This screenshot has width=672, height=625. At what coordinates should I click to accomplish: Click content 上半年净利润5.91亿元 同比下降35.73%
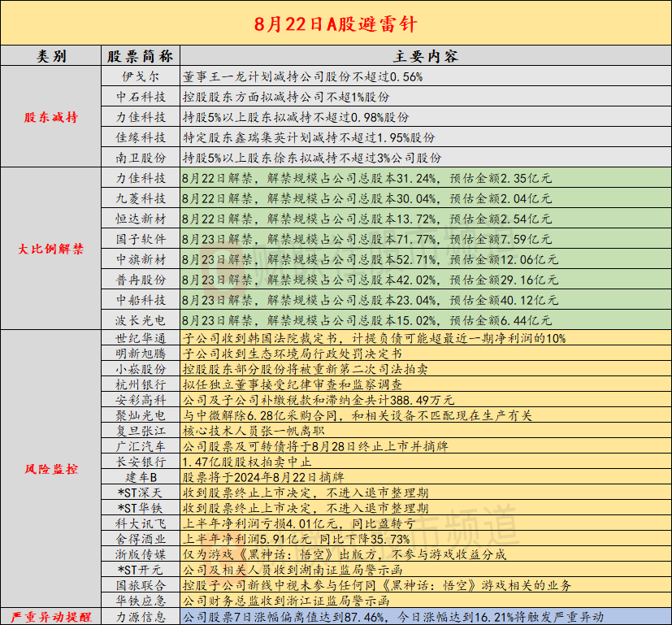click(x=296, y=539)
